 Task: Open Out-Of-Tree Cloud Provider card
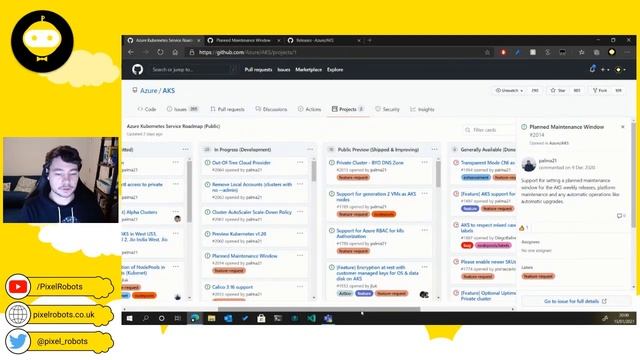pos(241,162)
